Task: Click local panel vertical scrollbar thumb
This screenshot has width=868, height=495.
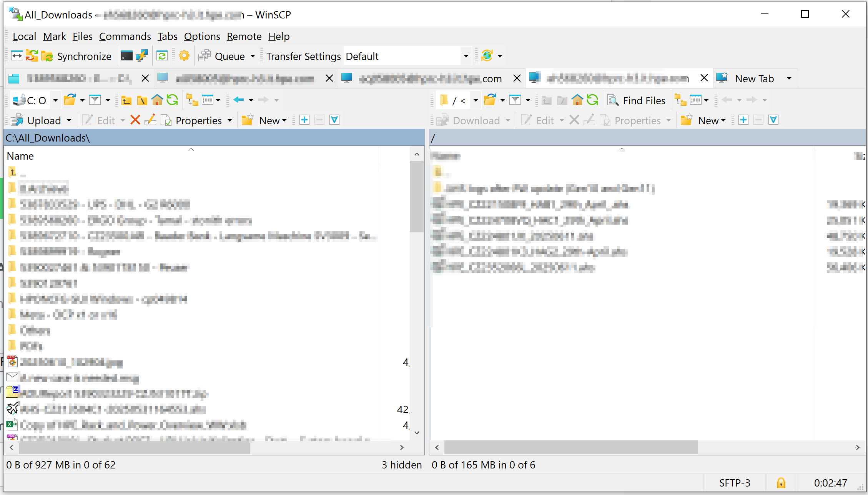Action: coord(416,196)
